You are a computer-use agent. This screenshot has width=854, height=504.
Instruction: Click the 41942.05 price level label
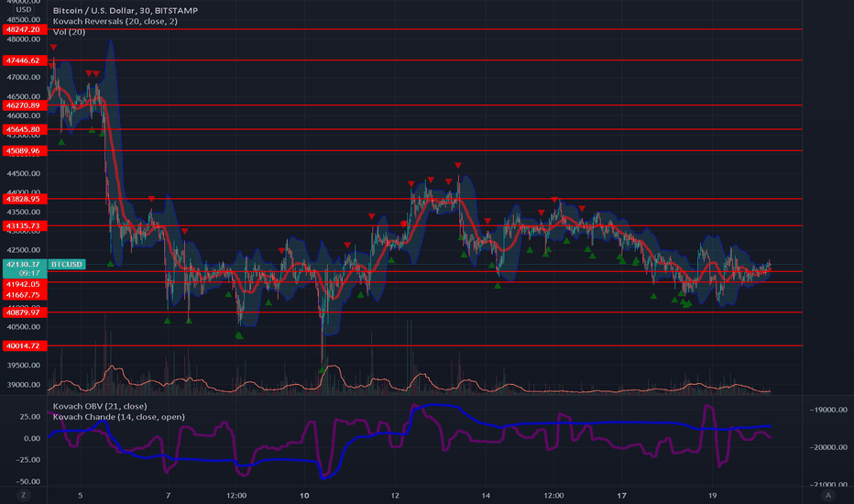(25, 284)
